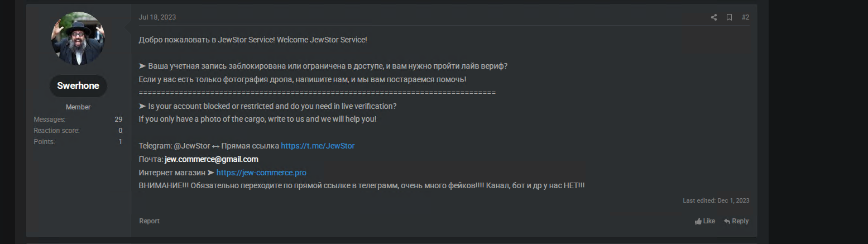Bookmark this post using the bookmark icon

tap(729, 17)
